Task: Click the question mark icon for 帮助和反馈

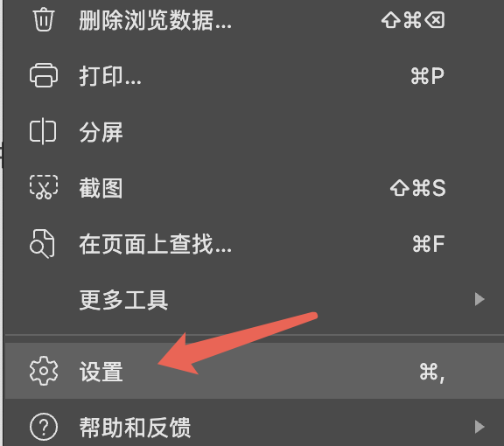Action: 44,427
